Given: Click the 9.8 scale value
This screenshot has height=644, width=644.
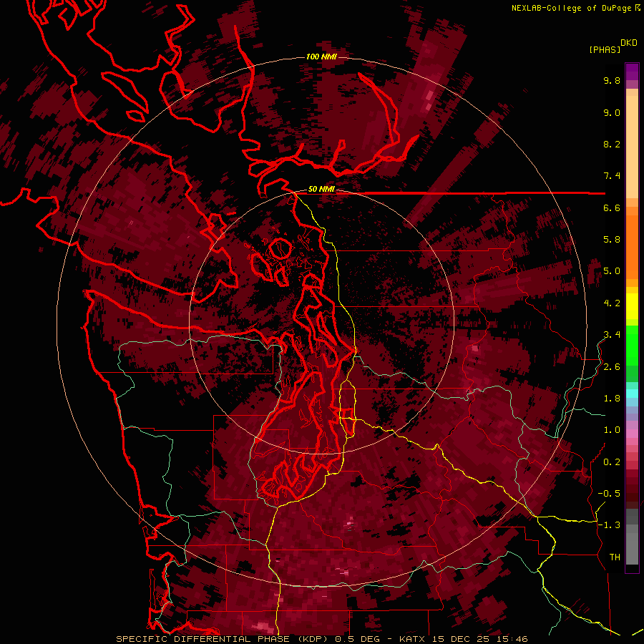Looking at the screenshot, I should (x=612, y=80).
